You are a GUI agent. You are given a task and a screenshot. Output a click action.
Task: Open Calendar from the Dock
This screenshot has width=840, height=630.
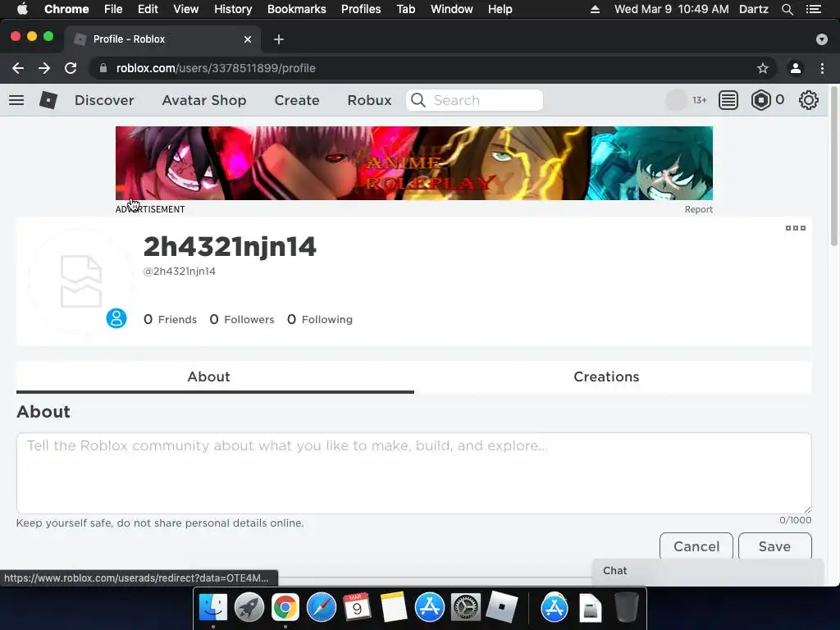pyautogui.click(x=358, y=608)
